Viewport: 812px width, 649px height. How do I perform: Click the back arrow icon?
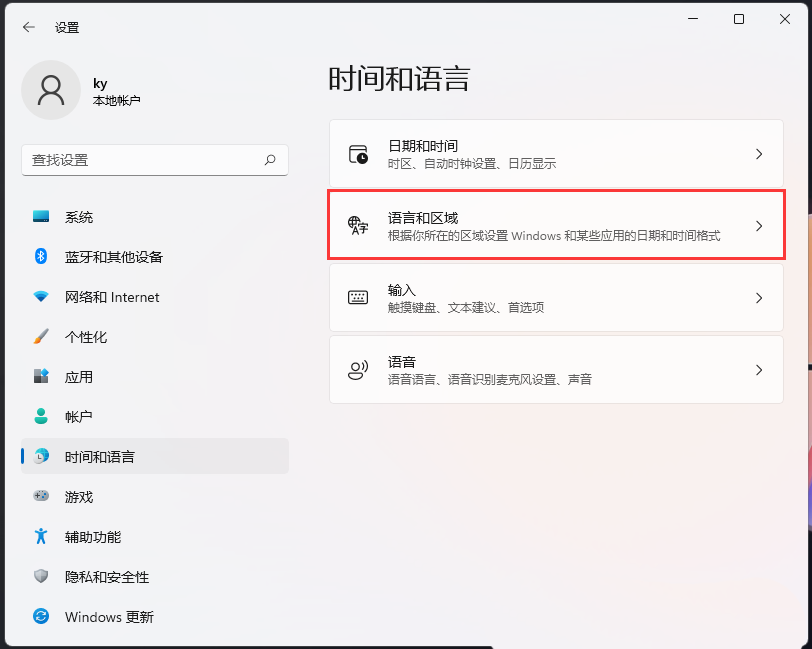click(x=29, y=27)
